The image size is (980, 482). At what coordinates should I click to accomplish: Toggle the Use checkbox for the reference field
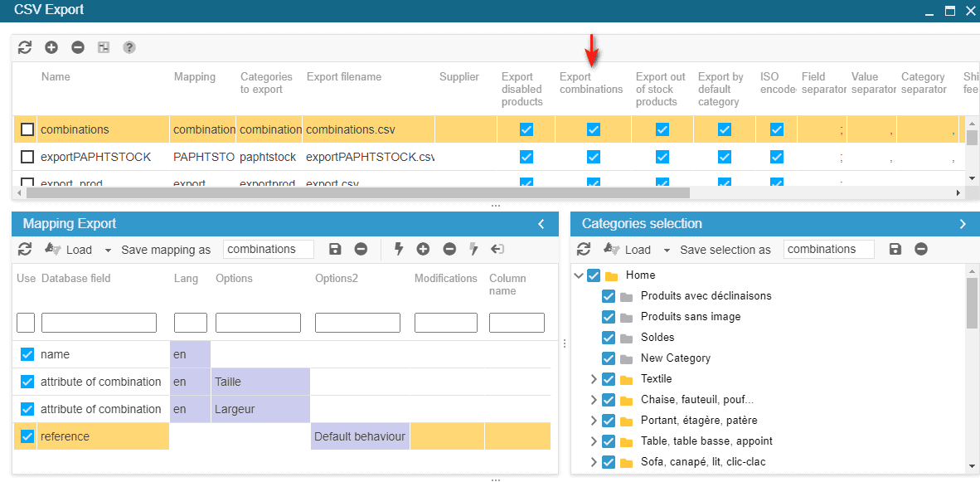(27, 436)
